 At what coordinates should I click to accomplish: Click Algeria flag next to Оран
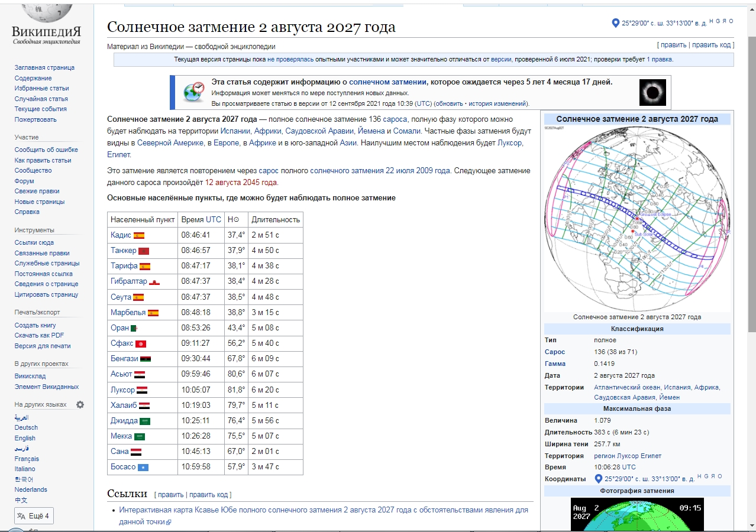(x=134, y=328)
